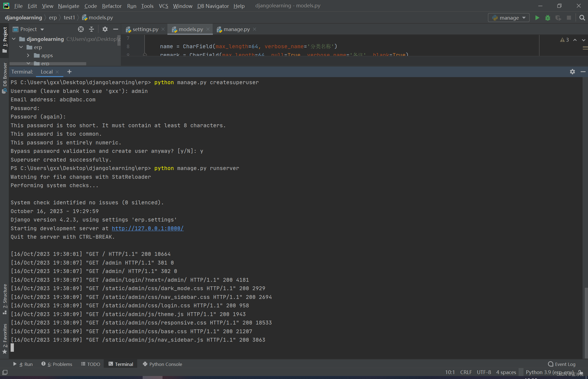Open Search Everywhere magnifier icon

(582, 18)
